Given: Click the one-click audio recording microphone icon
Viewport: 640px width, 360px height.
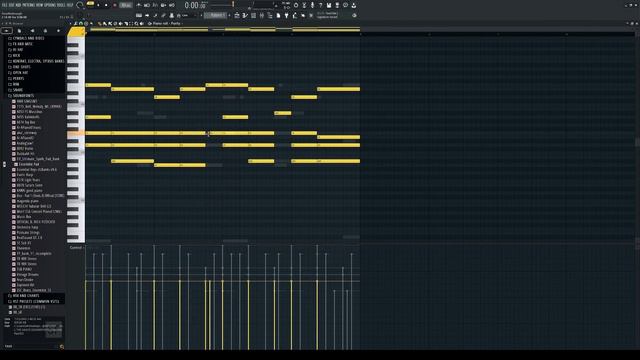Looking at the screenshot, I should click(313, 5).
